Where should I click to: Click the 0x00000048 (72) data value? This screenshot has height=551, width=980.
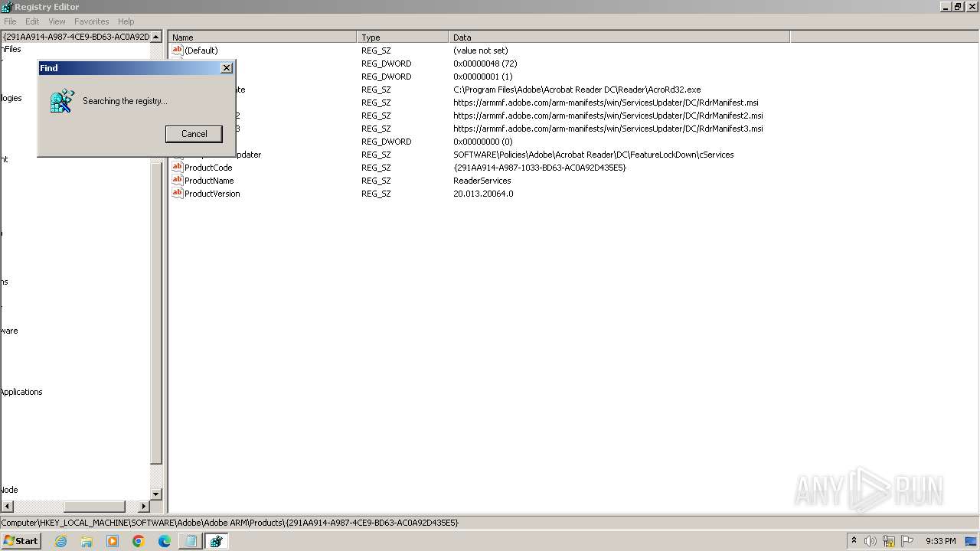pyautogui.click(x=485, y=64)
